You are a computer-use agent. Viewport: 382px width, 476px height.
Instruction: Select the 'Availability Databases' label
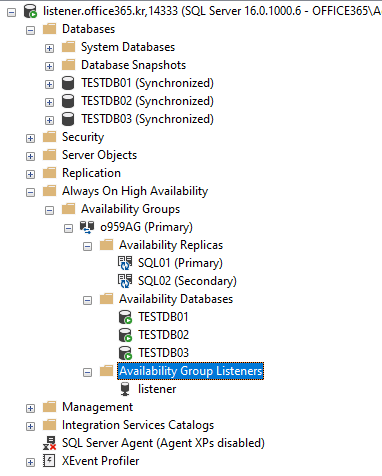tap(176, 299)
